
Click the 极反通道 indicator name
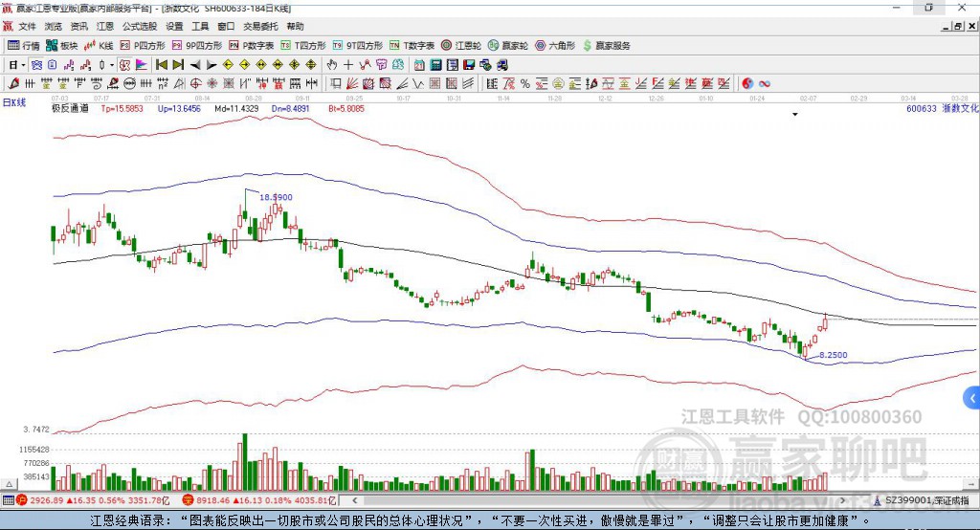tap(70, 108)
